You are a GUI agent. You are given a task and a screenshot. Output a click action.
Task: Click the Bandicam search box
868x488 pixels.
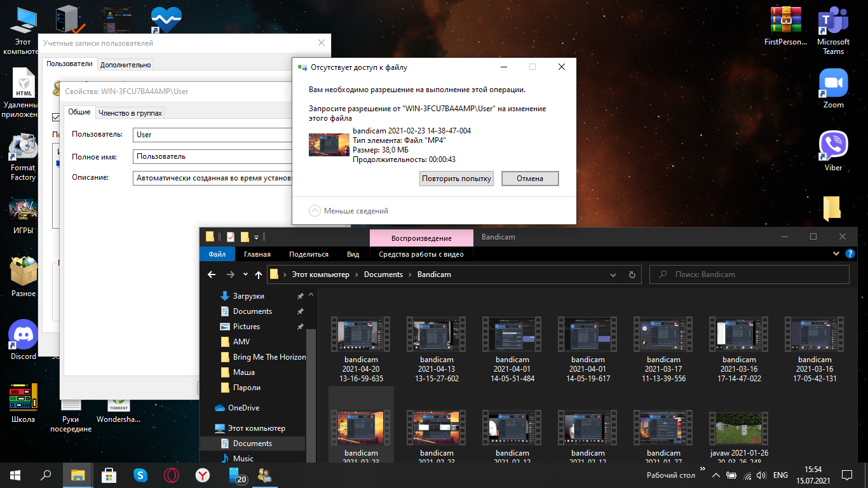(x=749, y=274)
